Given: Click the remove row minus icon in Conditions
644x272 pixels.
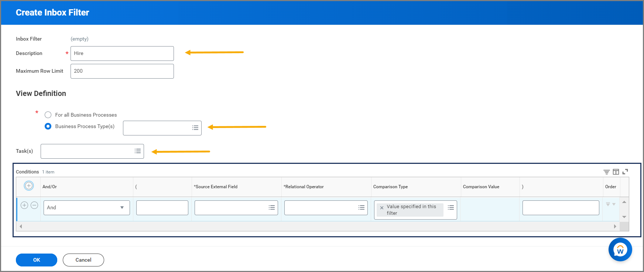Looking at the screenshot, I should (34, 205).
